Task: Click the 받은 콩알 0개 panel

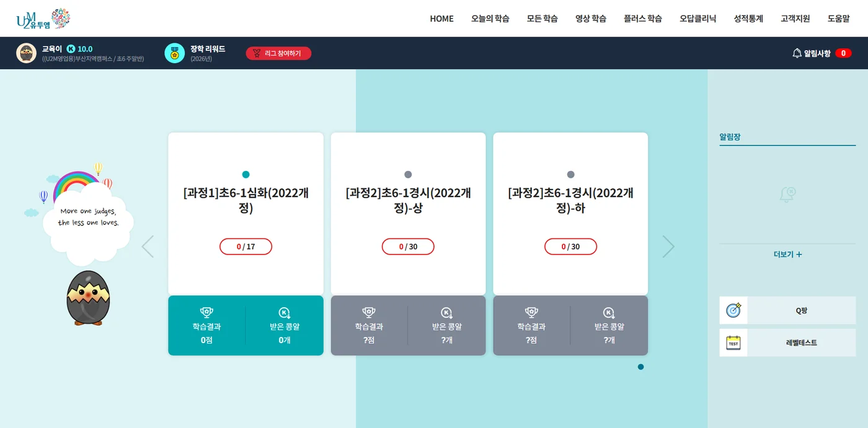Action: (x=285, y=326)
